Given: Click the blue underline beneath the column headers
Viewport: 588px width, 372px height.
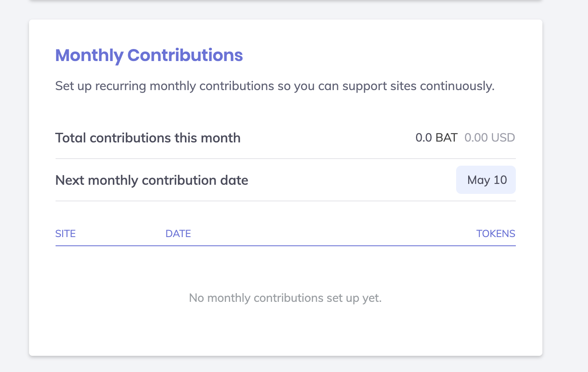Looking at the screenshot, I should tap(285, 246).
